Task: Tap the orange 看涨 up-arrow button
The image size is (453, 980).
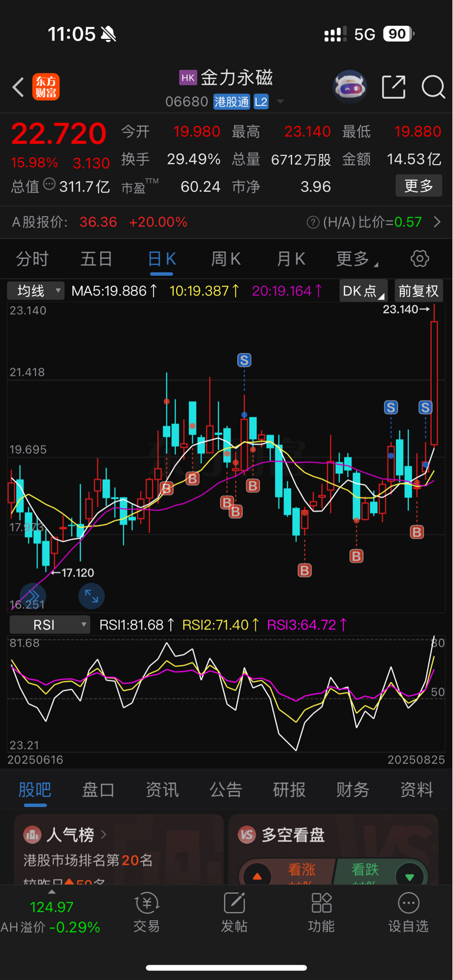Action: click(x=257, y=876)
